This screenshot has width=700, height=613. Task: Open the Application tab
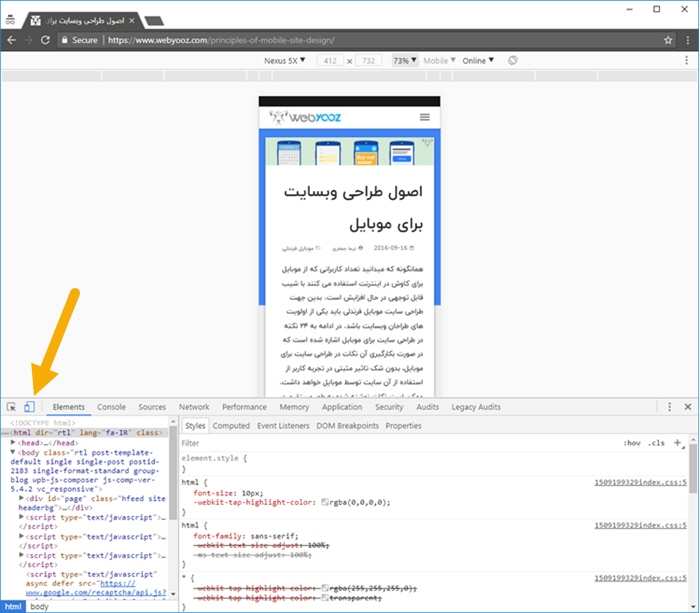click(x=342, y=407)
